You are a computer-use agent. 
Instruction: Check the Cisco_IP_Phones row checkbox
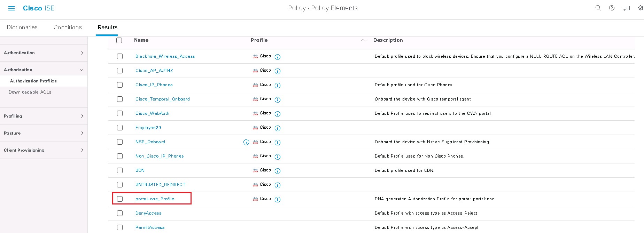pos(120,85)
